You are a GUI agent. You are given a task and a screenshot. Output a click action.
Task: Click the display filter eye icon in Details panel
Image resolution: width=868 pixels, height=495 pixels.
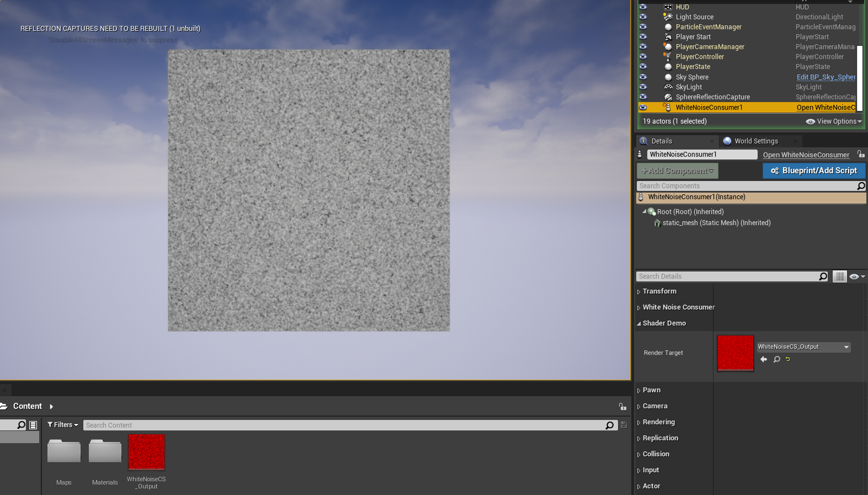coord(855,276)
